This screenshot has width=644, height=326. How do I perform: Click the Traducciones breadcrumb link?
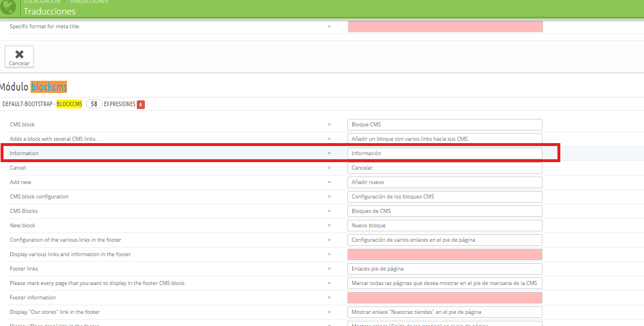[x=89, y=2]
